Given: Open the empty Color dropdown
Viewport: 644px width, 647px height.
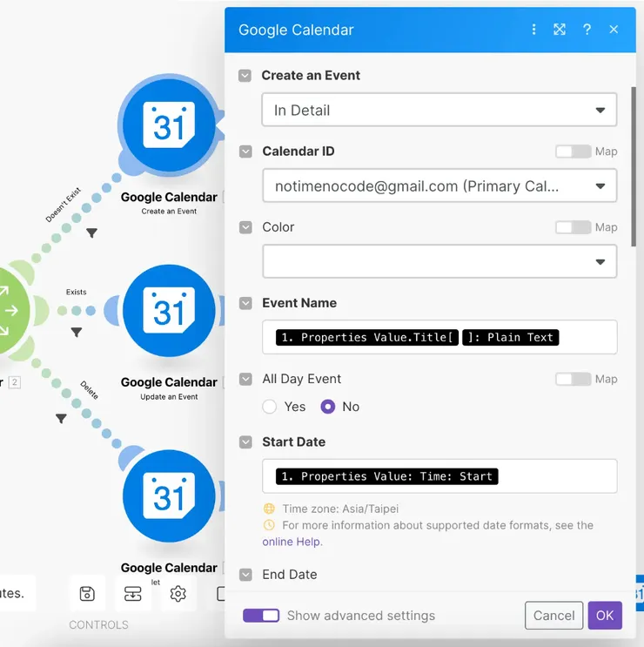Looking at the screenshot, I should tap(439, 261).
